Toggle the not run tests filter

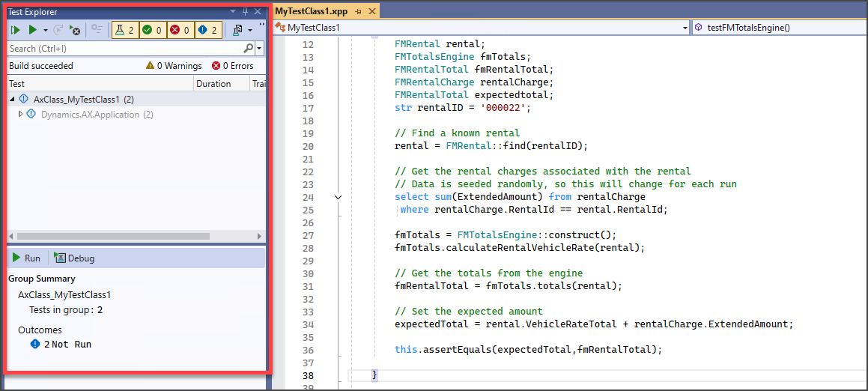(209, 30)
